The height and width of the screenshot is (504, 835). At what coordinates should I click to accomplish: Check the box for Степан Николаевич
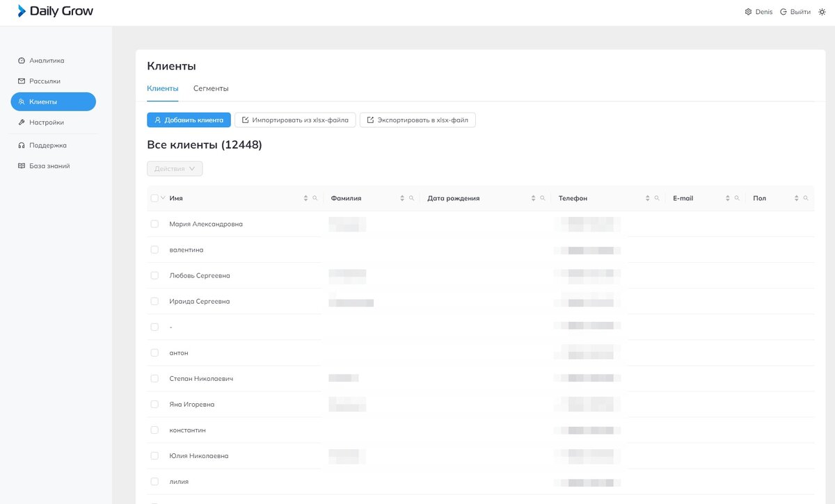[154, 378]
